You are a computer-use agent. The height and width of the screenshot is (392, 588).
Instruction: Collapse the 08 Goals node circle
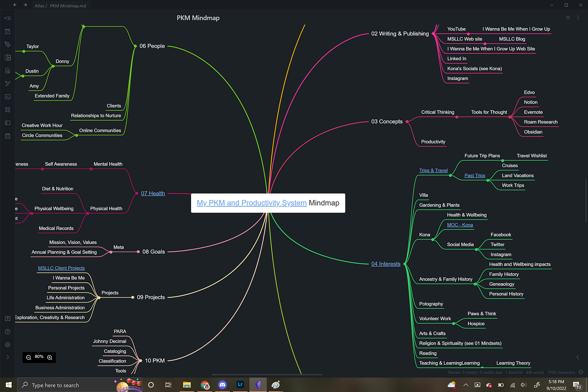pos(138,252)
